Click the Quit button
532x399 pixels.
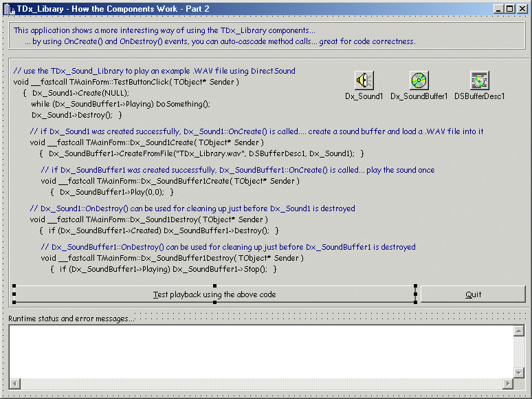[x=473, y=294]
